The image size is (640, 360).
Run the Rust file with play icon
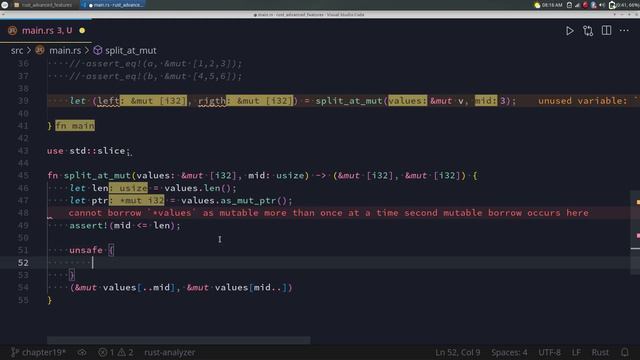pos(569,31)
